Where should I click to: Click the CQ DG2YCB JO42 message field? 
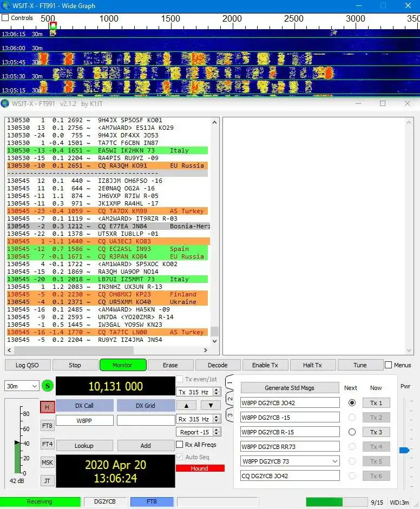tap(290, 475)
